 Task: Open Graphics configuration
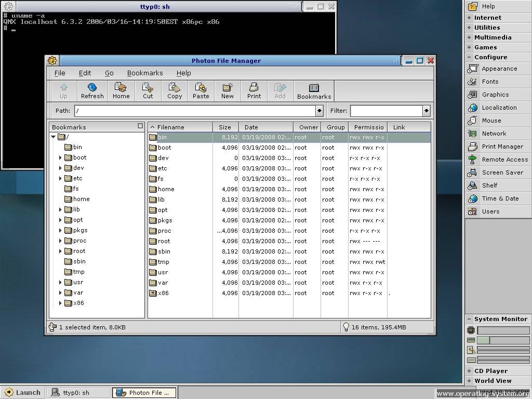point(498,95)
